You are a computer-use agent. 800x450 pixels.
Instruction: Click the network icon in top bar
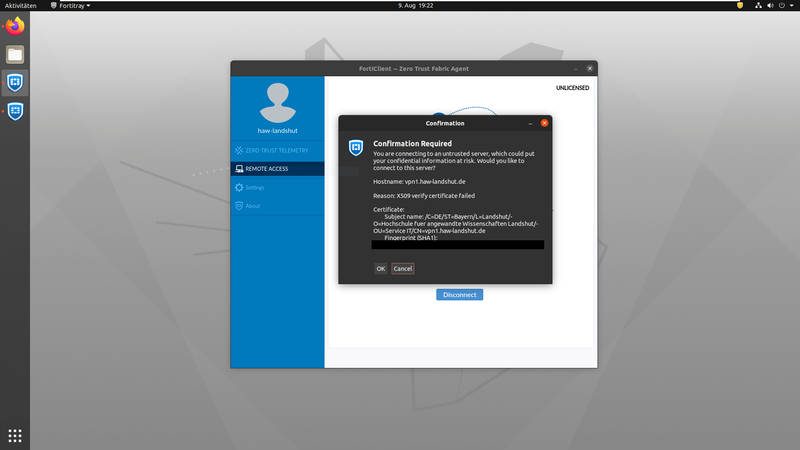coord(759,5)
